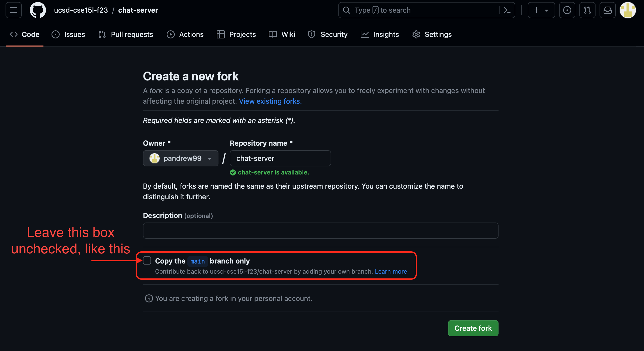Image resolution: width=644 pixels, height=351 pixels.
Task: Click the Create fork button
Action: 473,328
